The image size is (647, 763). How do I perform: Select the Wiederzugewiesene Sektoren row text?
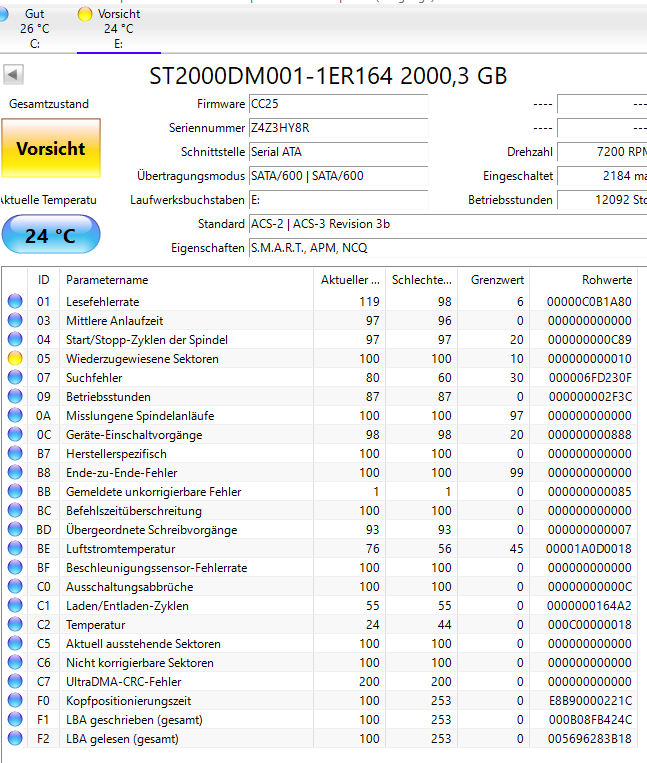coord(142,359)
